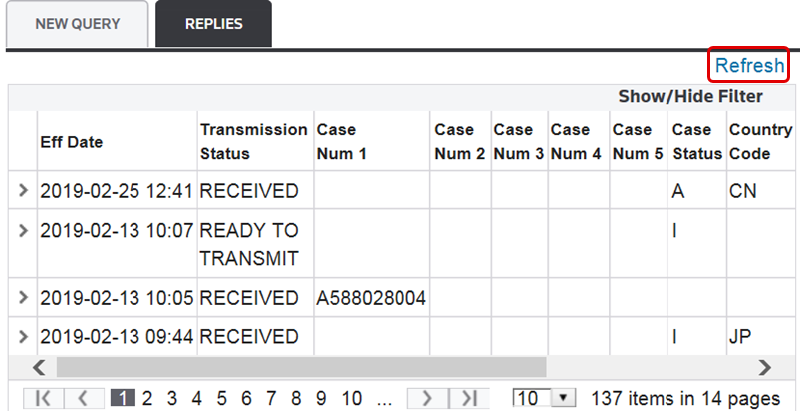The width and height of the screenshot is (800, 411).
Task: Open page 10 of the results
Action: (x=352, y=398)
